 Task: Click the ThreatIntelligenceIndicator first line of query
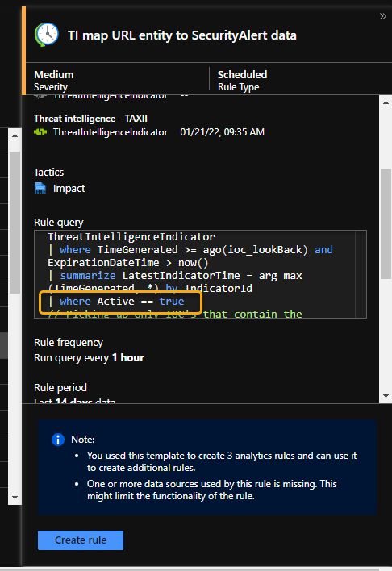(x=131, y=237)
